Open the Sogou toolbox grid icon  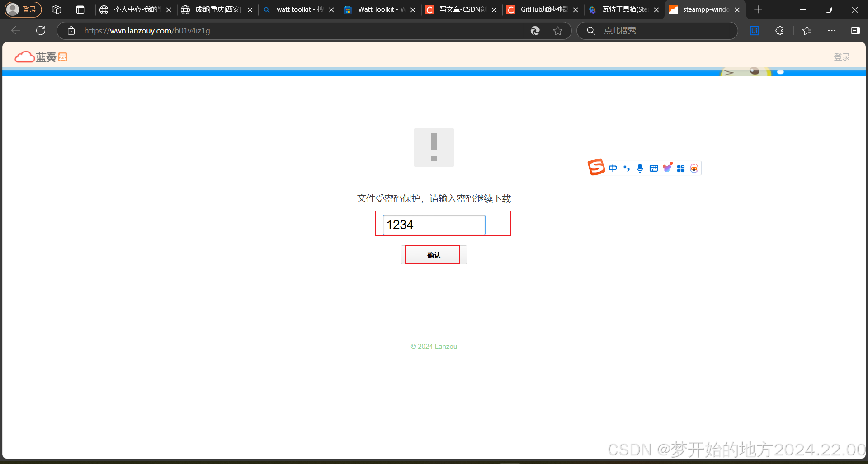(681, 168)
